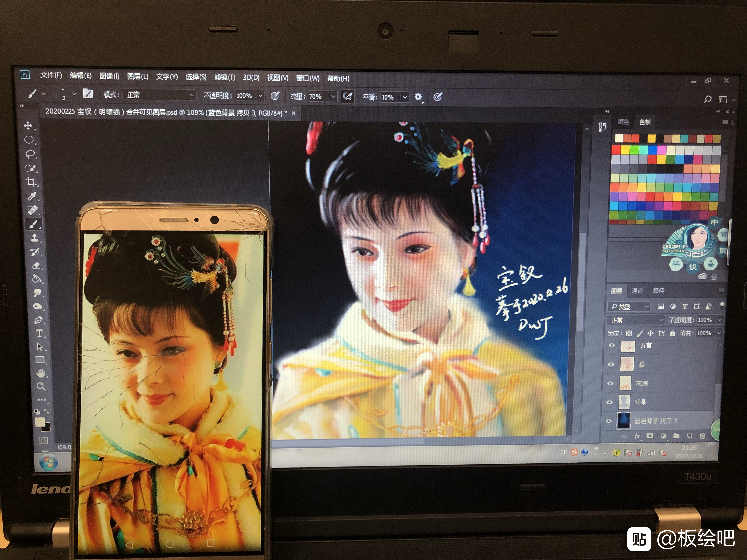Select the Spot Healing Brush tool
This screenshot has width=747, height=560.
[33, 210]
